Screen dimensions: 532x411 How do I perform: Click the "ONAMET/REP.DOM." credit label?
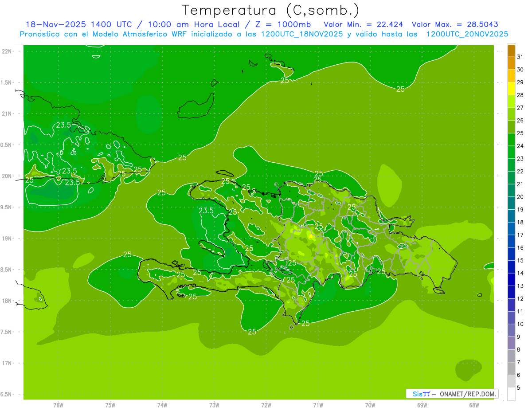pos(468,394)
